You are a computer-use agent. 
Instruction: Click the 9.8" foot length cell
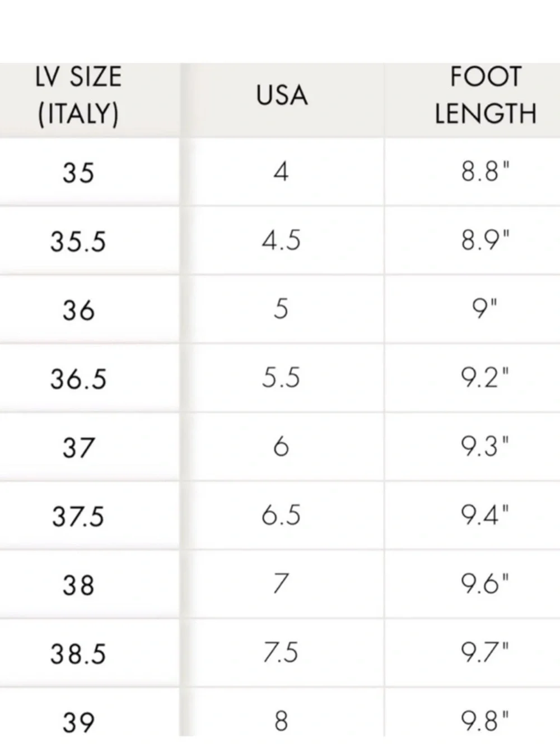pyautogui.click(x=485, y=721)
